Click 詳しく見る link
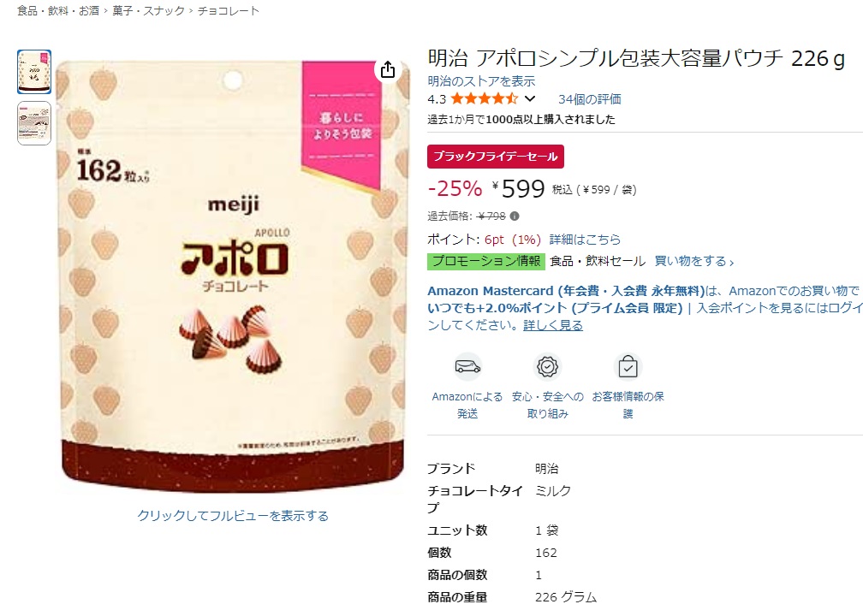This screenshot has width=863, height=616. [552, 325]
